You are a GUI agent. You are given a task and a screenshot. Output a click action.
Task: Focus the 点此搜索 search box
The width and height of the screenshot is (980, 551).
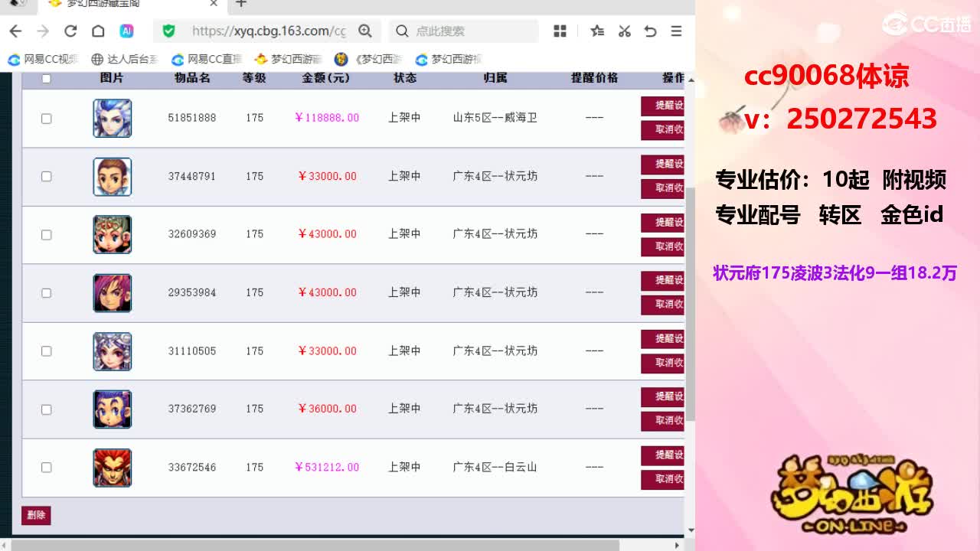click(x=463, y=31)
